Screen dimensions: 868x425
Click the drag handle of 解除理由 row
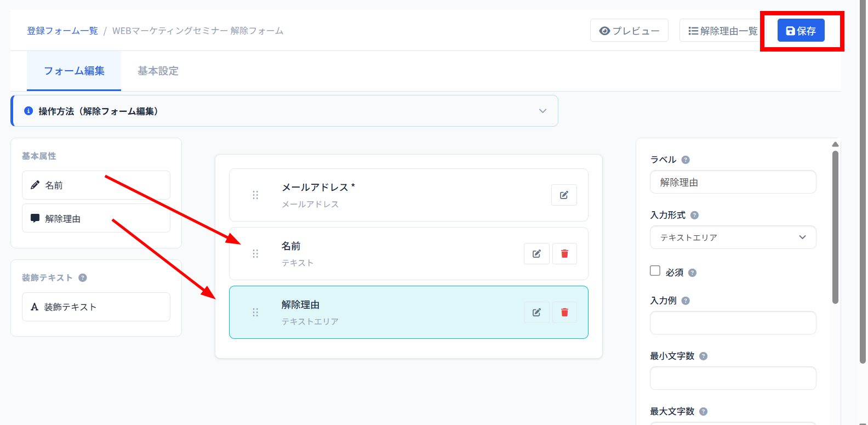255,313
